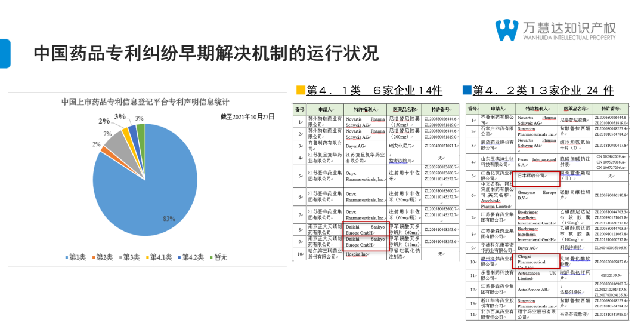Click the blue square before the 第4.2类 heading
Image resolution: width=644 pixels, height=326 pixels.
[467, 90]
